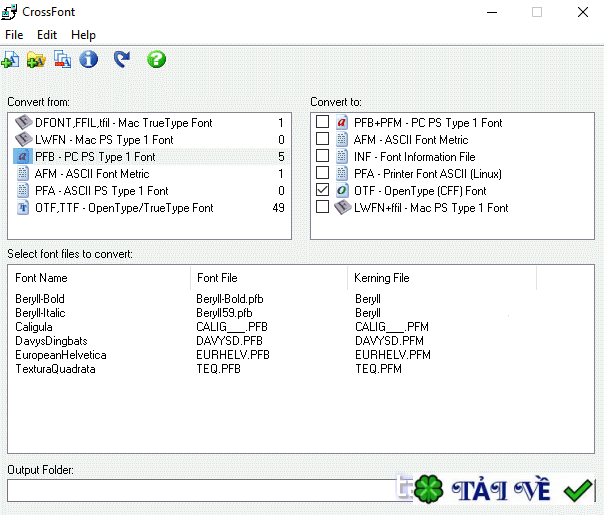This screenshot has height=515, width=604.
Task: Click the TEQ.PFM kerning file cell
Action: tap(378, 369)
